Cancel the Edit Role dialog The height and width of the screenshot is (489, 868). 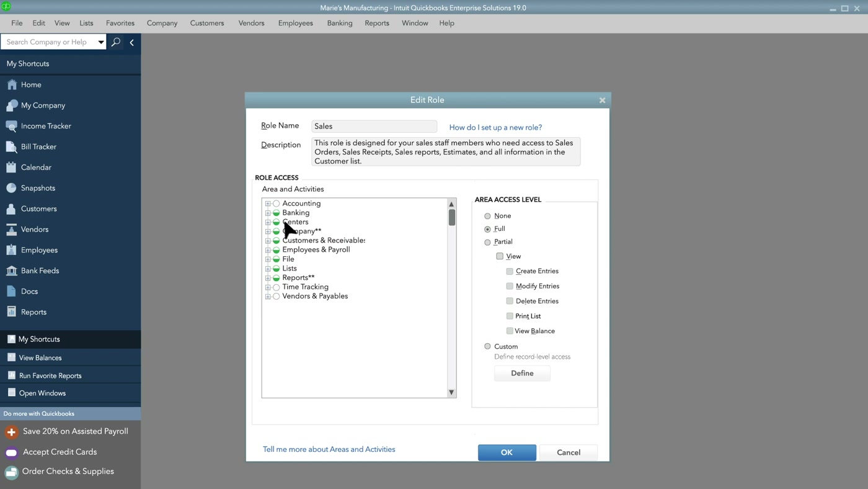pos(569,452)
